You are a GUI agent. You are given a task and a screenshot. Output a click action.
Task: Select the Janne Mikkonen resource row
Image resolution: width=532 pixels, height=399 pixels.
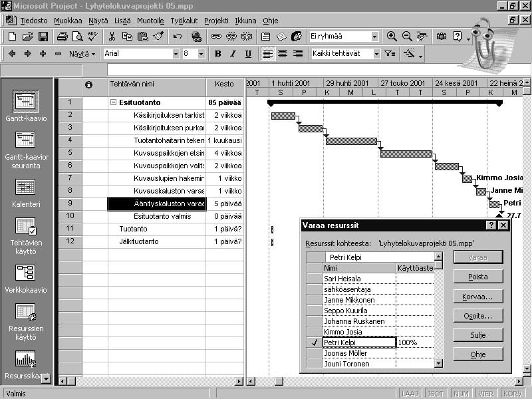pos(370,300)
